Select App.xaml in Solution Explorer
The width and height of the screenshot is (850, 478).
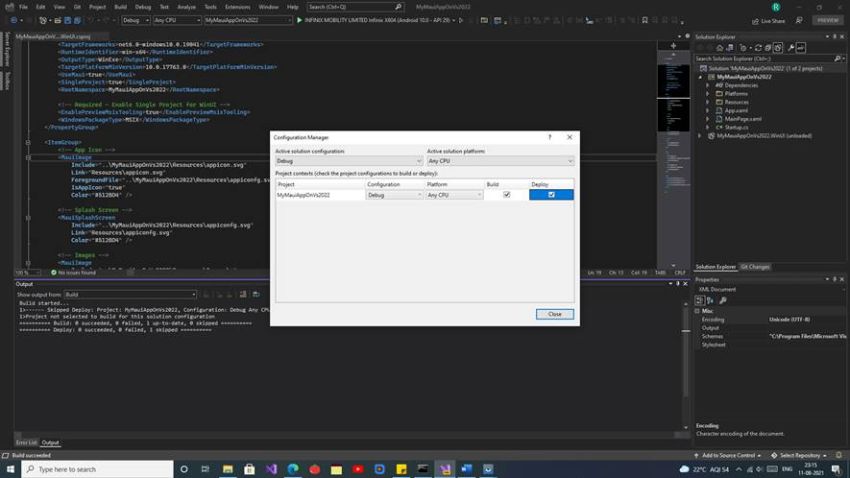tap(736, 111)
